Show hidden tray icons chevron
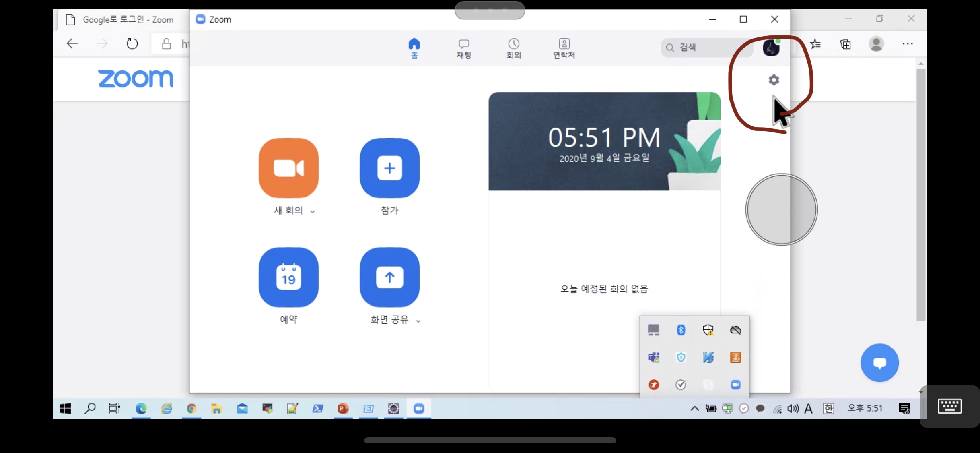The height and width of the screenshot is (453, 980). tap(694, 408)
